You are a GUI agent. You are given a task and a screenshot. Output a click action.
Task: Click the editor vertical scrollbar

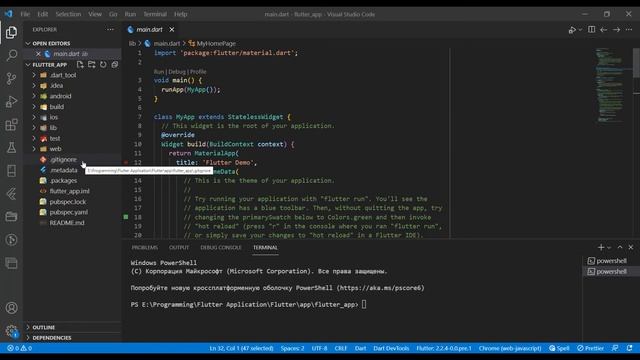(636, 63)
